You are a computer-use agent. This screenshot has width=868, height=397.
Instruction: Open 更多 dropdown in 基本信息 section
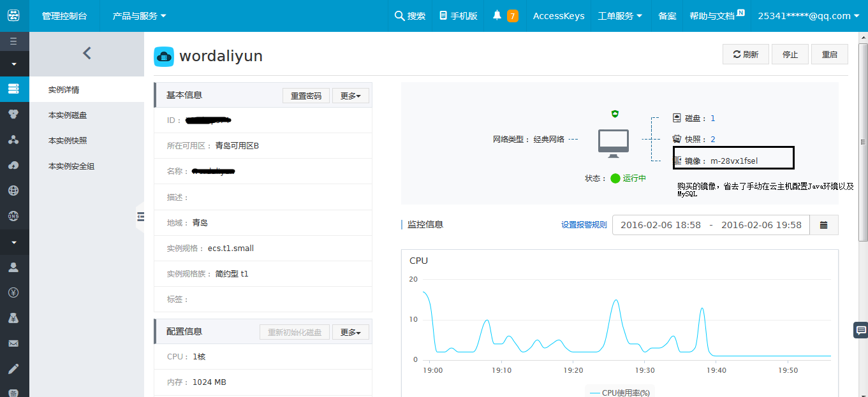click(351, 96)
